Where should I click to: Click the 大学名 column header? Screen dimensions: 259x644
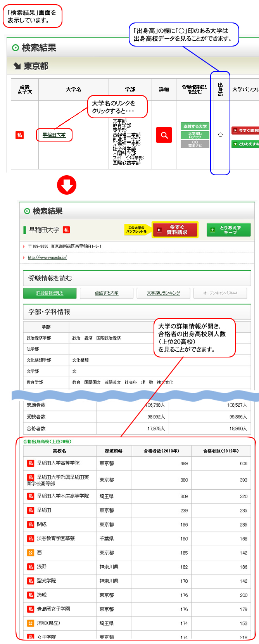74,90
